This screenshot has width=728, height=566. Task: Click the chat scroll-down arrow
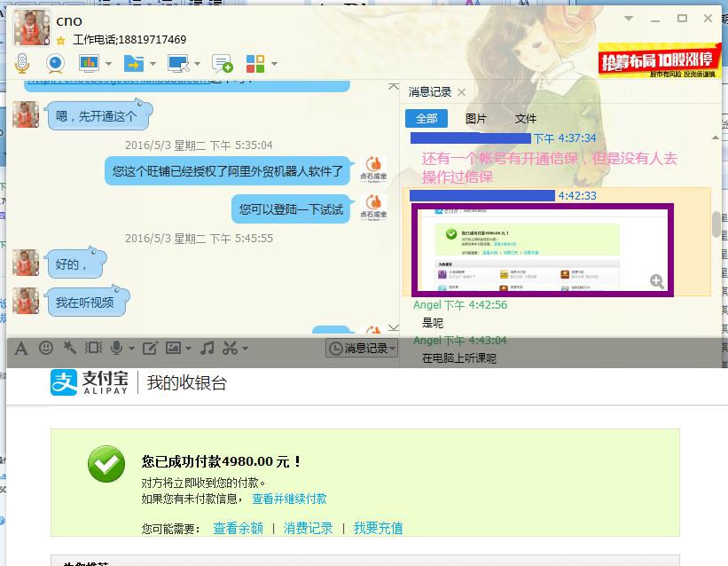pos(393,327)
